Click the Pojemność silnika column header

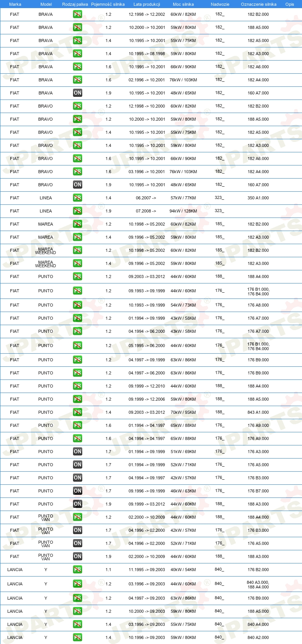pos(108,4)
